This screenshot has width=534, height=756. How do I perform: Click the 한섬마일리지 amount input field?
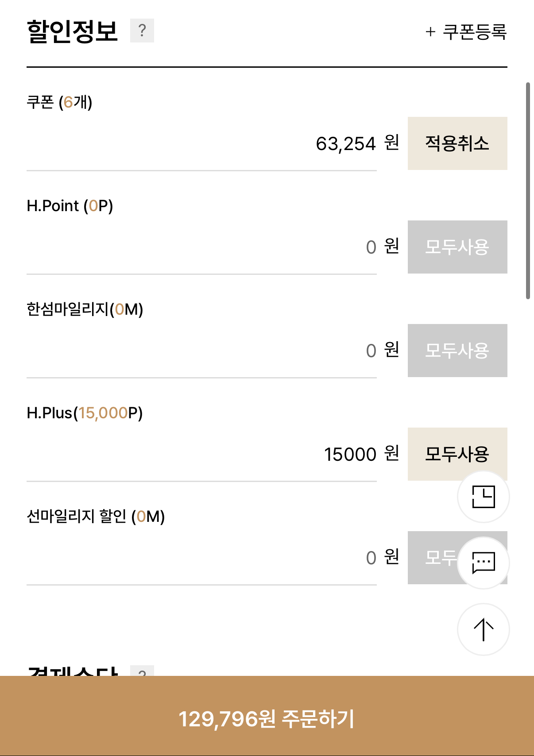[x=201, y=351]
